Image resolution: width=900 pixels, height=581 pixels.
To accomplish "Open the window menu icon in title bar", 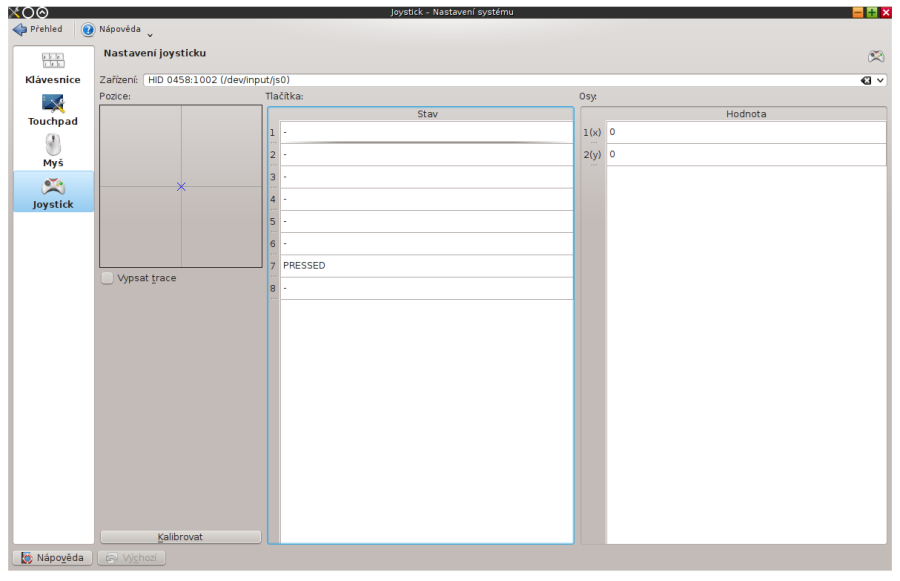I will [x=14, y=12].
